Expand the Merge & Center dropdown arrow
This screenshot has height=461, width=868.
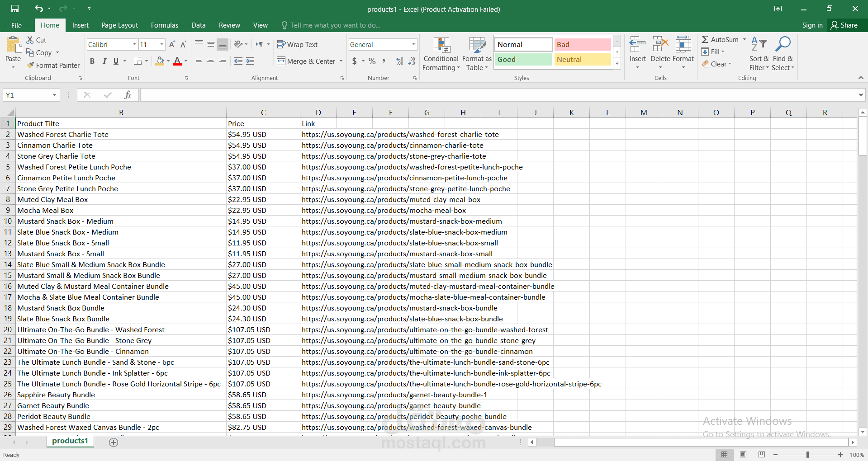[x=341, y=61]
